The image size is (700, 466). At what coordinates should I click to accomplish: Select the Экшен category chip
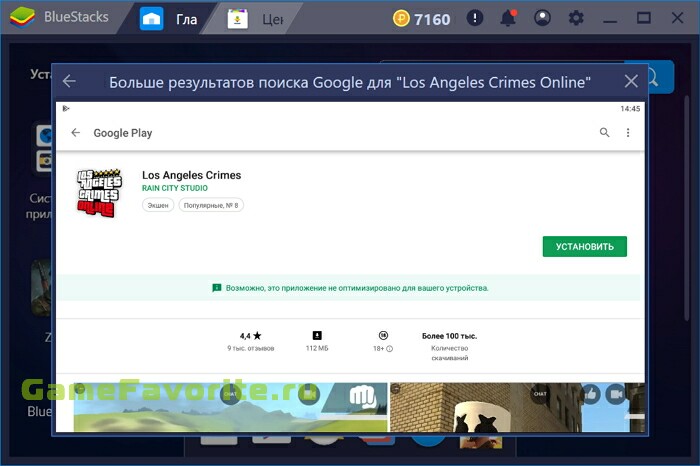pyautogui.click(x=158, y=205)
